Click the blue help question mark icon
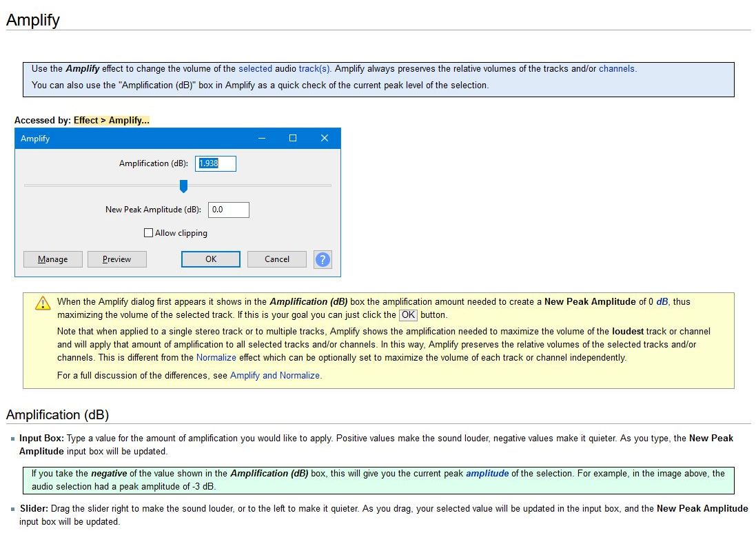756x533 pixels. 322,259
